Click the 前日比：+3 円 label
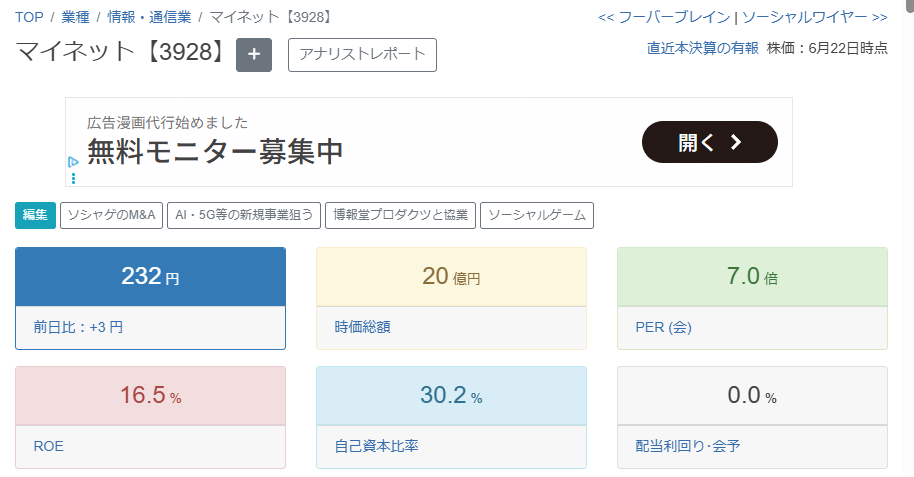Viewport: 914px width, 477px height. click(x=78, y=327)
